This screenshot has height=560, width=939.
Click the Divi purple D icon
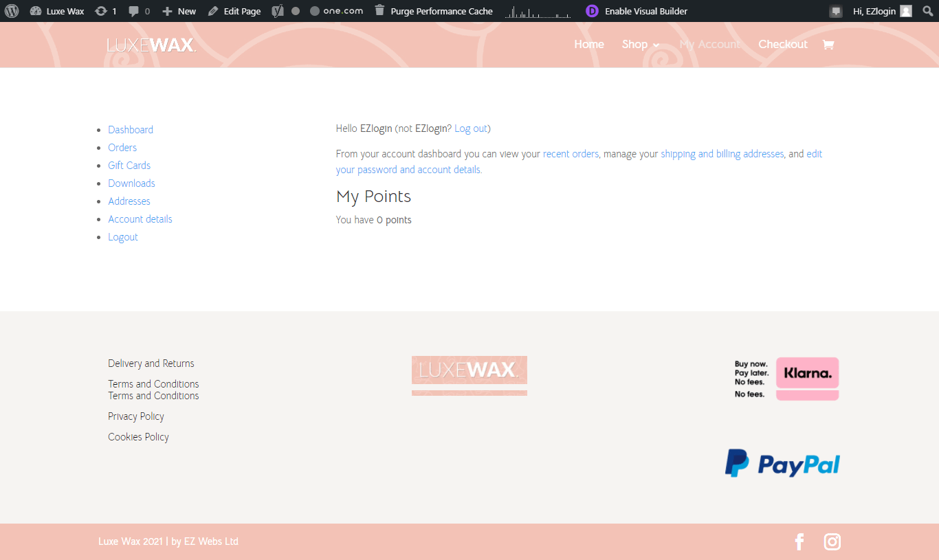(592, 11)
